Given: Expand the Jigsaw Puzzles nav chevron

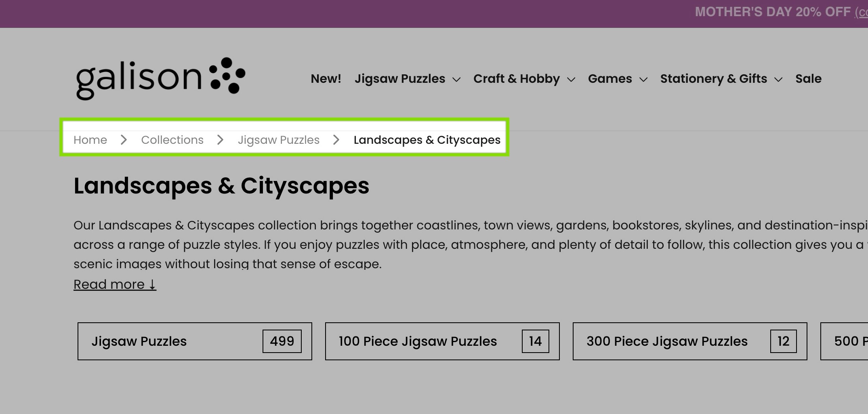Looking at the screenshot, I should (456, 80).
